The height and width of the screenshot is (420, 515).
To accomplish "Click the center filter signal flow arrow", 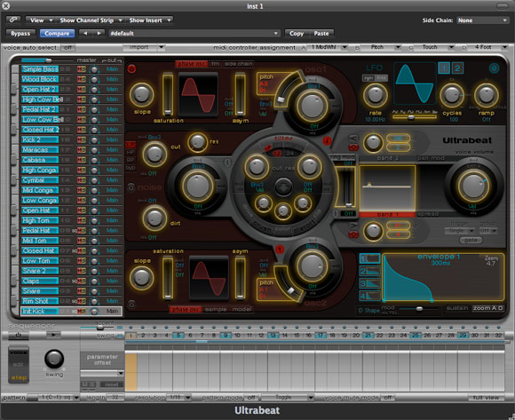I will [283, 188].
